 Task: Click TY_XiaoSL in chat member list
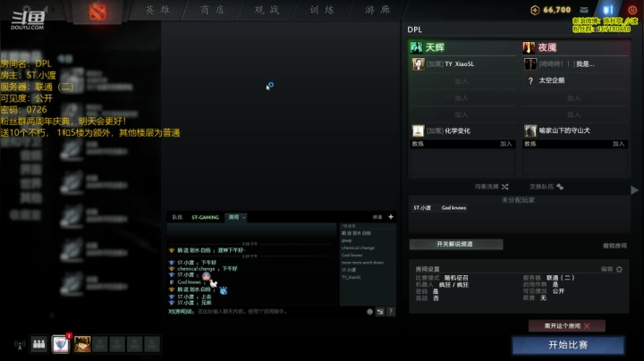click(352, 277)
